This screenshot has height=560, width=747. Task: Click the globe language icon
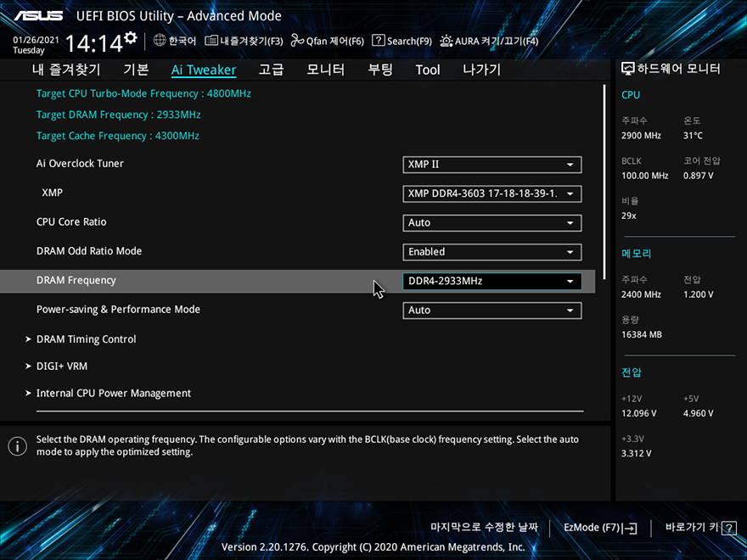click(160, 41)
